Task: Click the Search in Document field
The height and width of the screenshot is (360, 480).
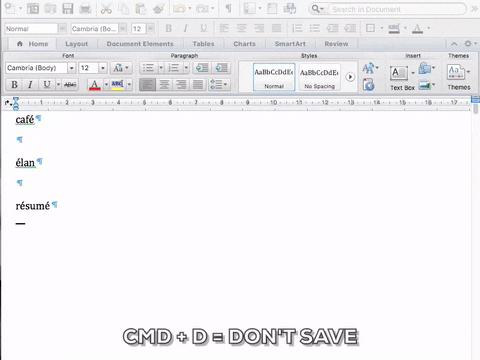Action: point(397,9)
